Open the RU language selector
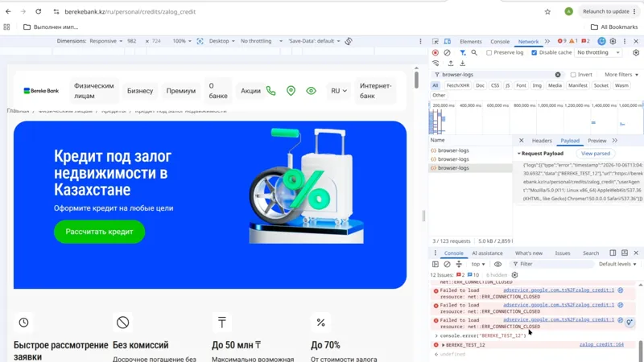This screenshot has height=362, width=644. pos(339,91)
